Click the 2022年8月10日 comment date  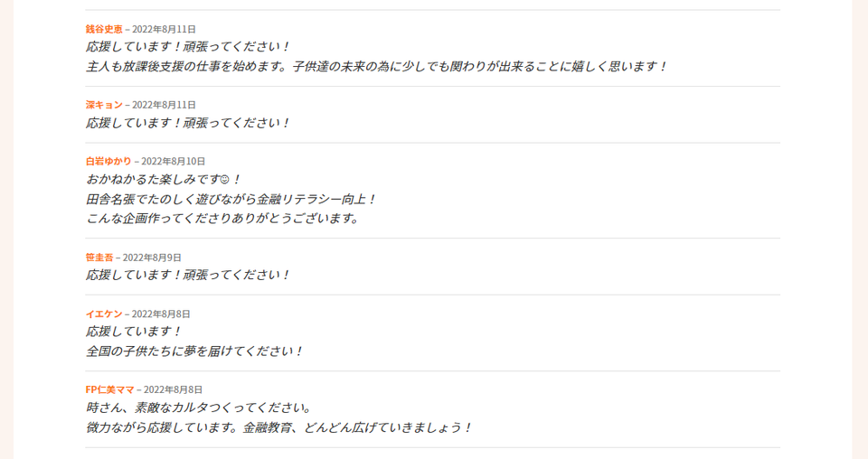pyautogui.click(x=174, y=162)
